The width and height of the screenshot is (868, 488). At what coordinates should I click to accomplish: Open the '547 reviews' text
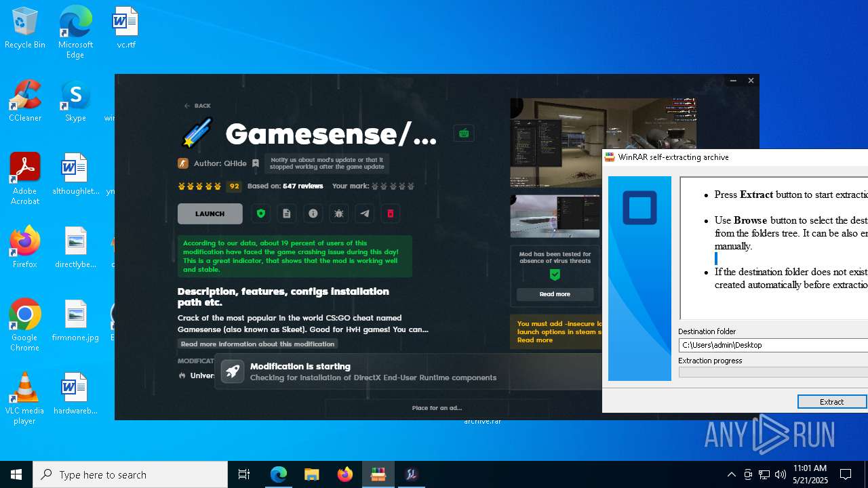point(303,186)
